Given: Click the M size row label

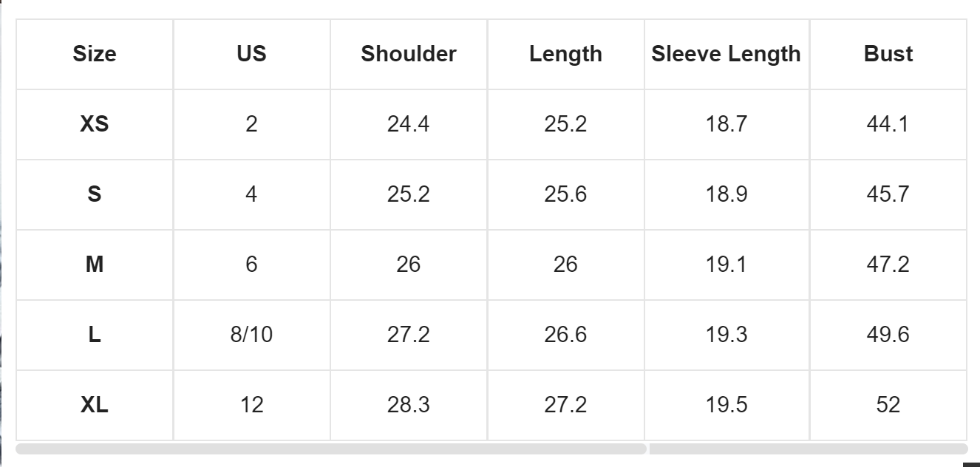Looking at the screenshot, I should pos(95,265).
